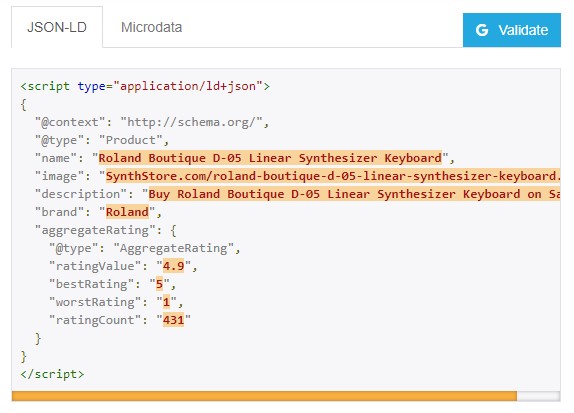Image resolution: width=574 pixels, height=413 pixels.
Task: Click the 'application/ld+json' type string
Action: tap(188, 86)
